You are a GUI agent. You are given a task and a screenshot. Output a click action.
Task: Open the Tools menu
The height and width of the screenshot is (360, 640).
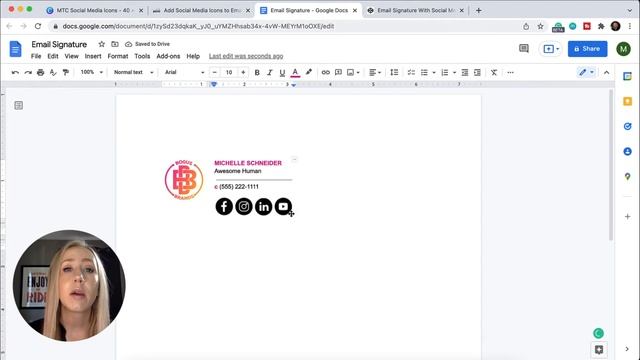(142, 56)
